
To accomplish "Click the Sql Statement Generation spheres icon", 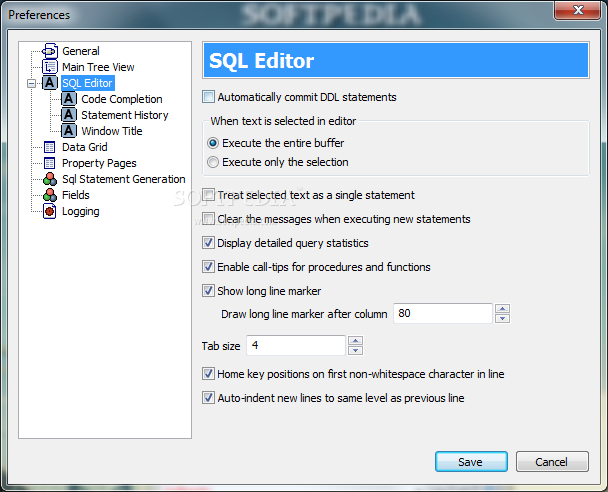I will point(50,179).
